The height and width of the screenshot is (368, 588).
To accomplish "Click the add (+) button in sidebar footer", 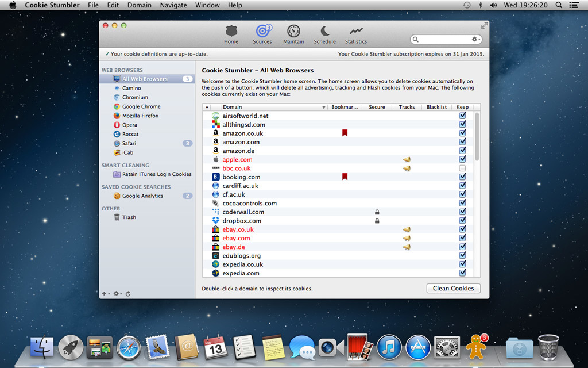I will click(105, 294).
